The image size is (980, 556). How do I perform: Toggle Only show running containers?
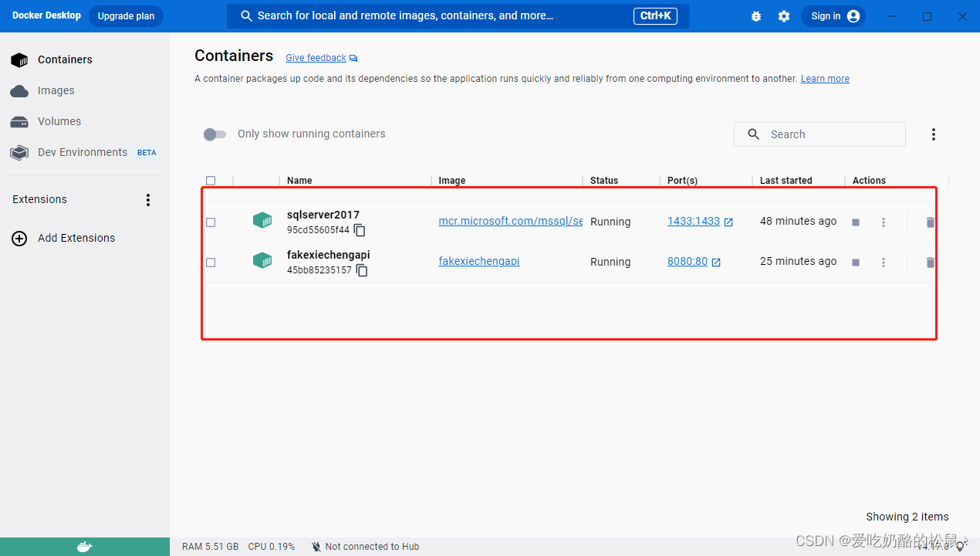[215, 134]
